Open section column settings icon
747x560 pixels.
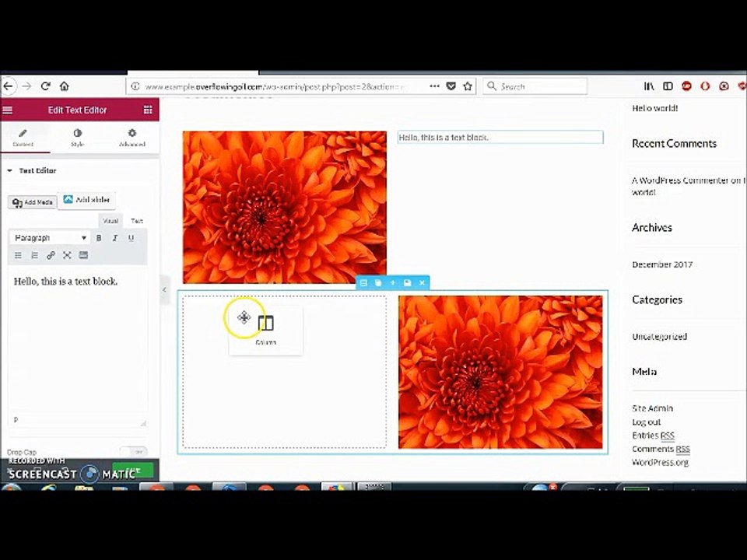point(363,283)
